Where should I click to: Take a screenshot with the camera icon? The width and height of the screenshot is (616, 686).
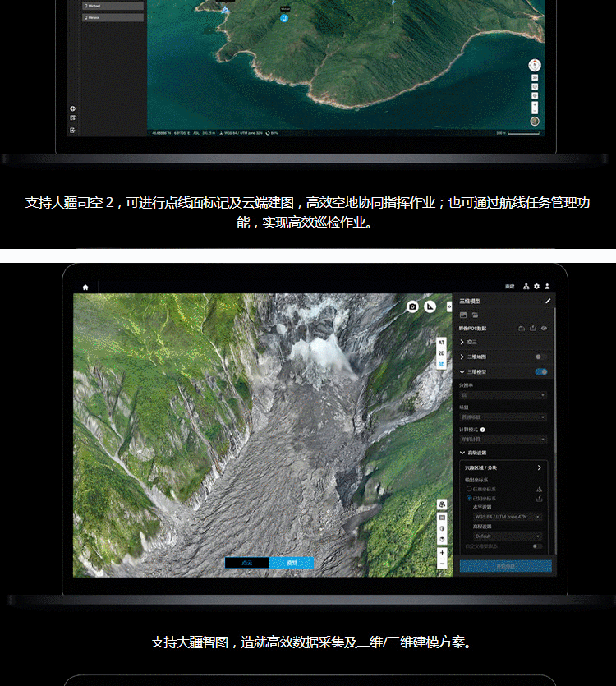(412, 306)
